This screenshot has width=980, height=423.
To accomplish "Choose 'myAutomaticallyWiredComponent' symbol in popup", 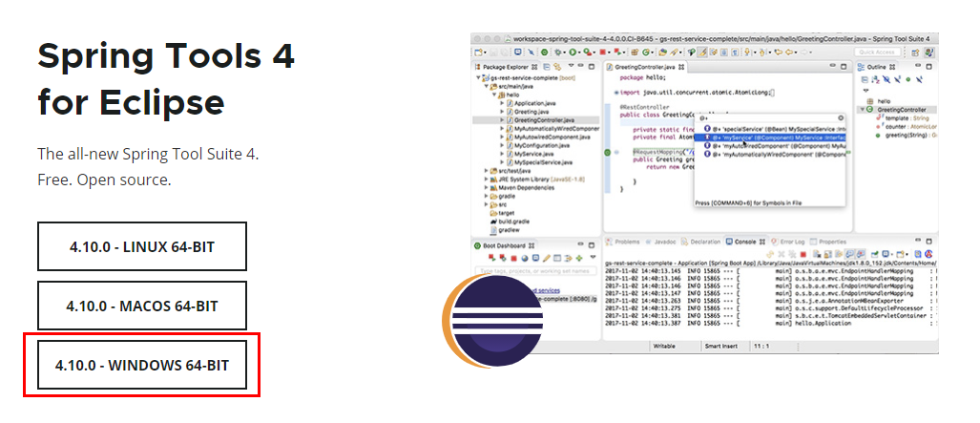I will pyautogui.click(x=774, y=154).
